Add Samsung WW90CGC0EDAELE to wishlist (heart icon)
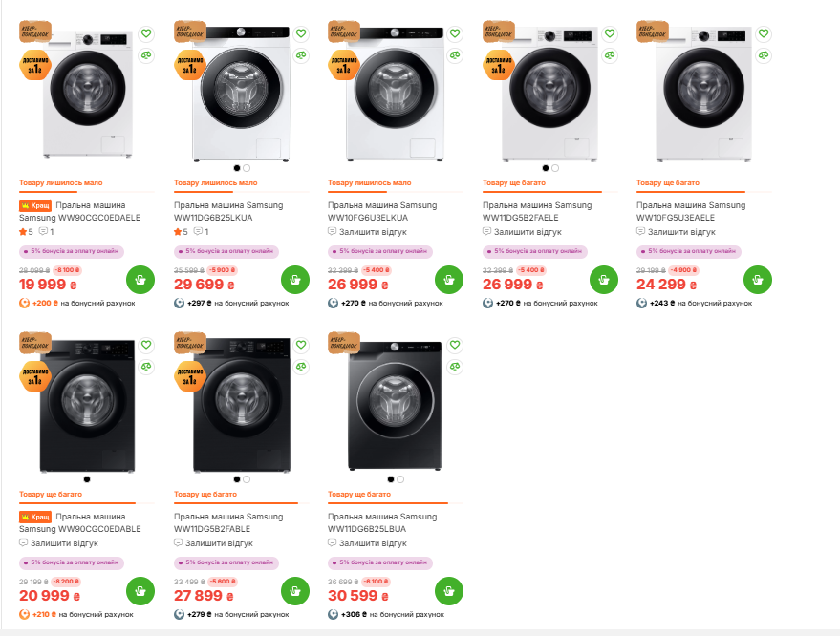Viewport: 840px width, 636px height. click(146, 32)
